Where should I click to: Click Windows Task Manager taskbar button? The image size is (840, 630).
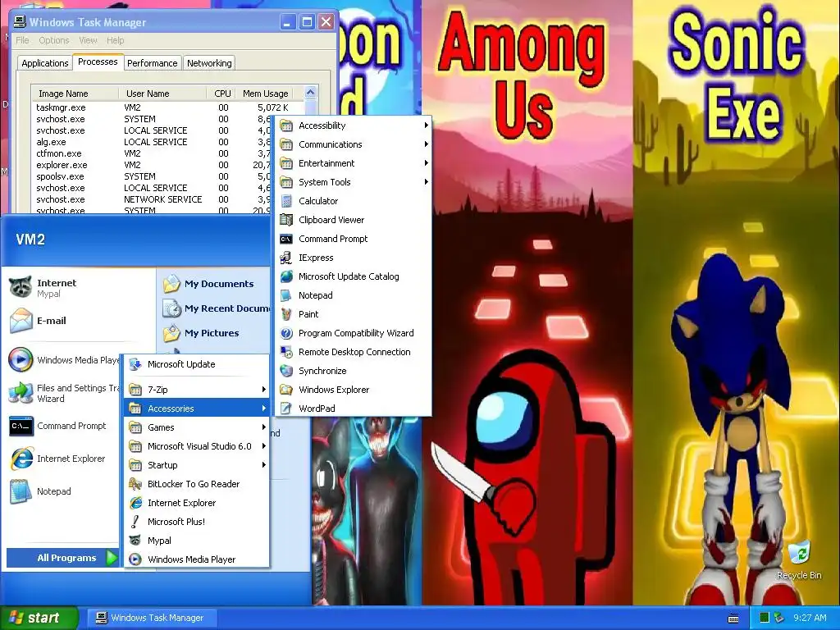pos(152,618)
